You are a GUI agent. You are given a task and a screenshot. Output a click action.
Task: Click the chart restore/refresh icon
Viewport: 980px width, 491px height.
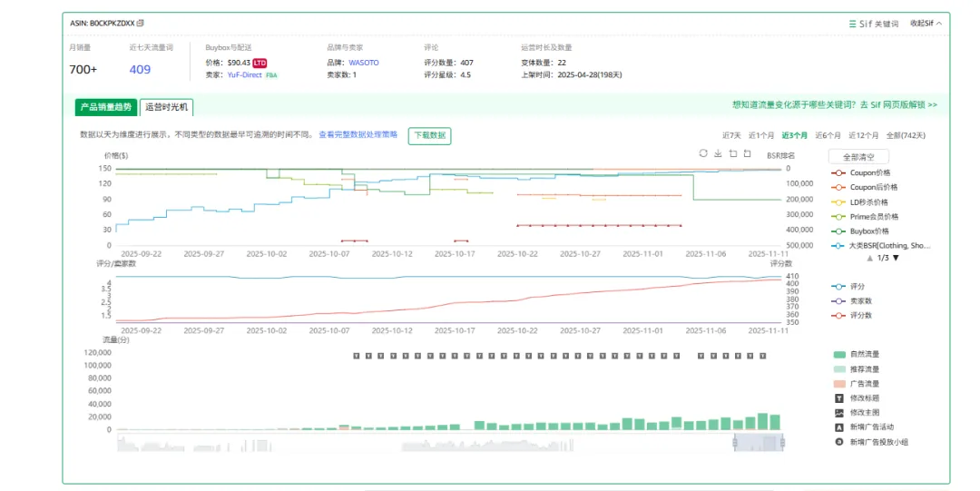703,153
